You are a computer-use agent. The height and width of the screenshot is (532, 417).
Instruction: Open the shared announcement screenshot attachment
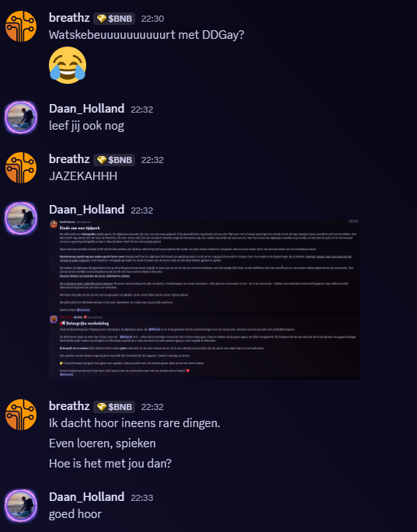(x=204, y=299)
